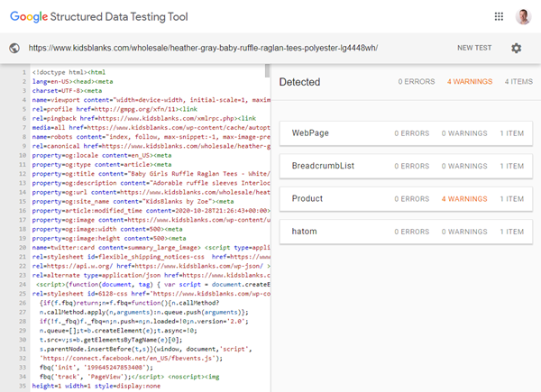Click the 0 WARNINGS label in BreadcrumbList row
541x392 pixels.
[464, 166]
